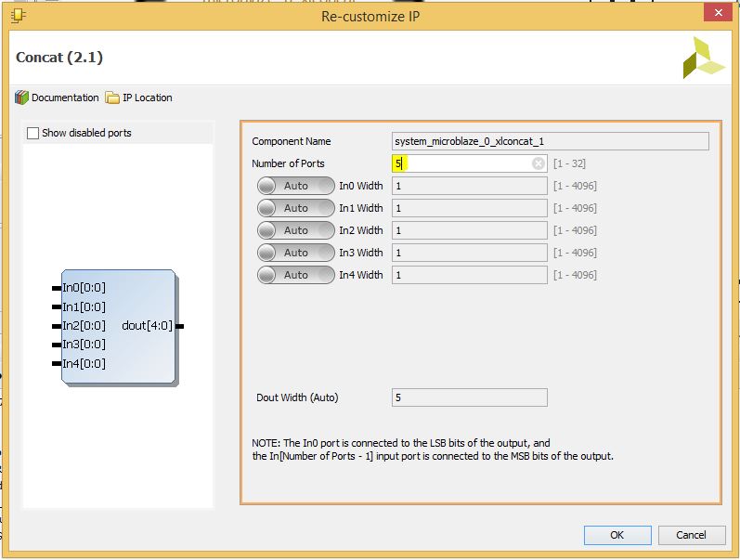
Task: Click the Component Name field
Action: pos(551,141)
